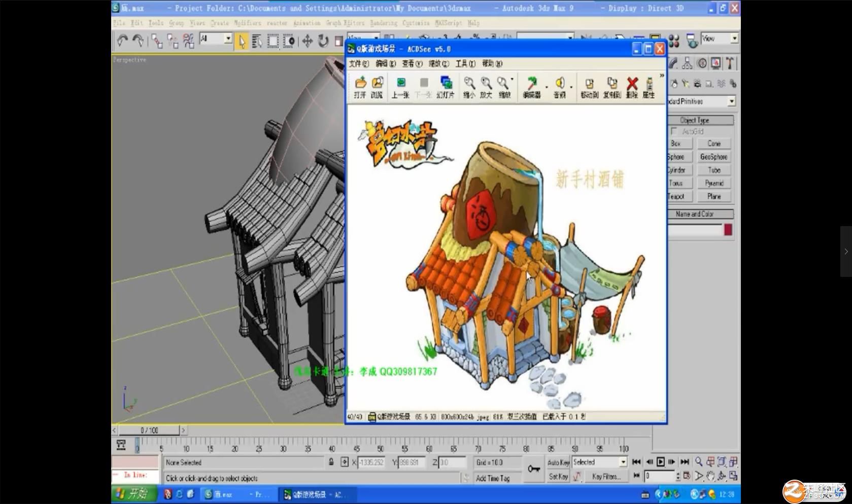Click the 0 / 100 time slider
The width and height of the screenshot is (852, 504).
[x=149, y=430]
